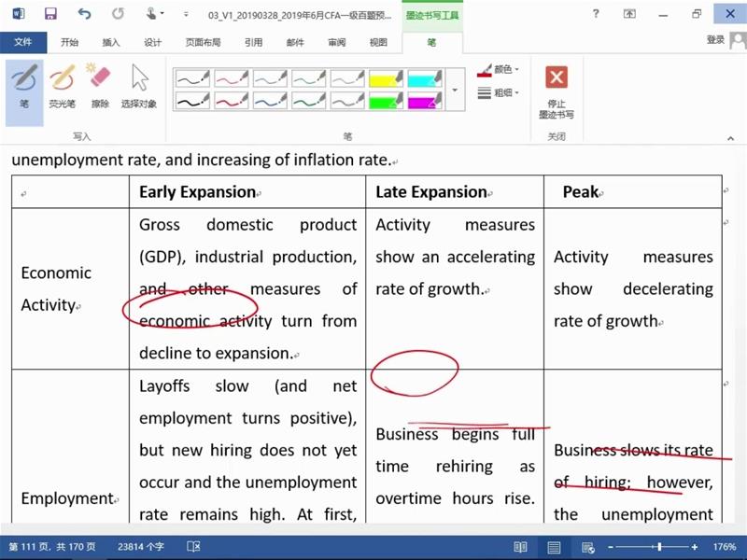Switch to Read Mode view
The image size is (747, 560).
(x=520, y=547)
